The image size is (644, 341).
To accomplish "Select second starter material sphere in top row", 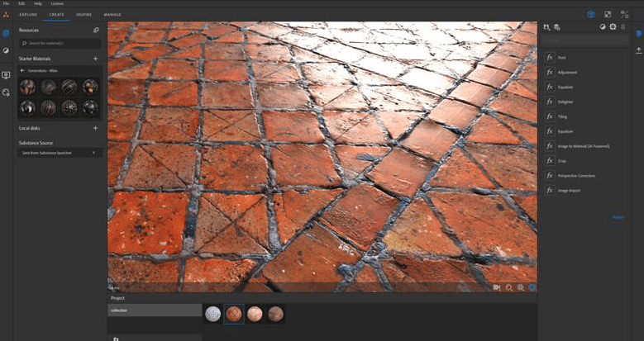I will [x=48, y=87].
